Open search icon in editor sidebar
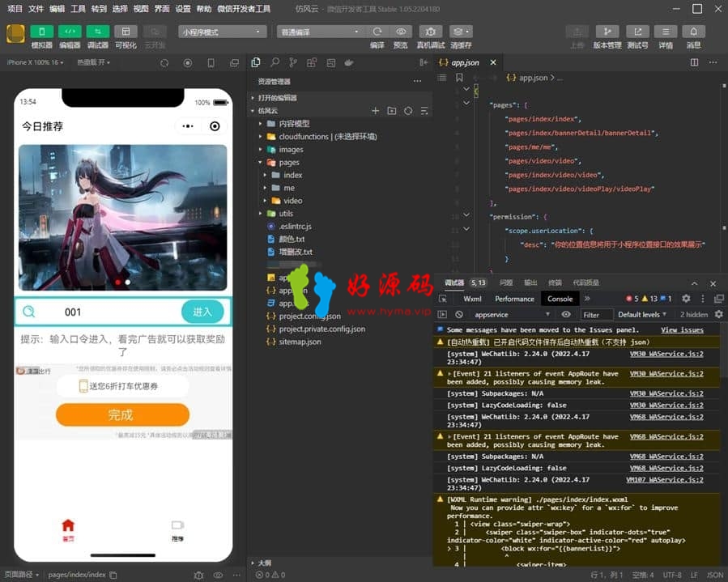This screenshot has height=582, width=728. (275, 62)
